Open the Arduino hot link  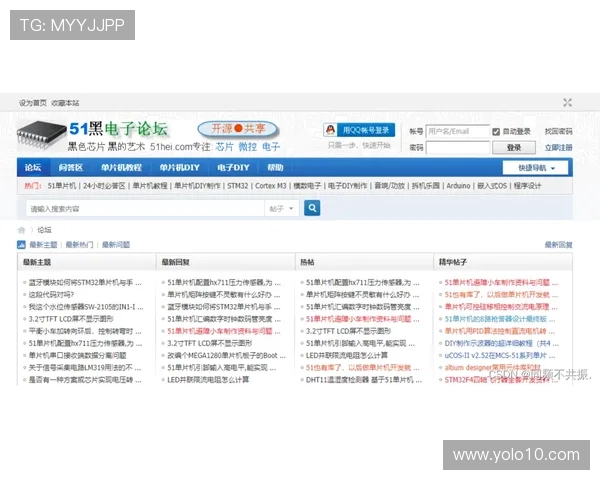point(458,186)
